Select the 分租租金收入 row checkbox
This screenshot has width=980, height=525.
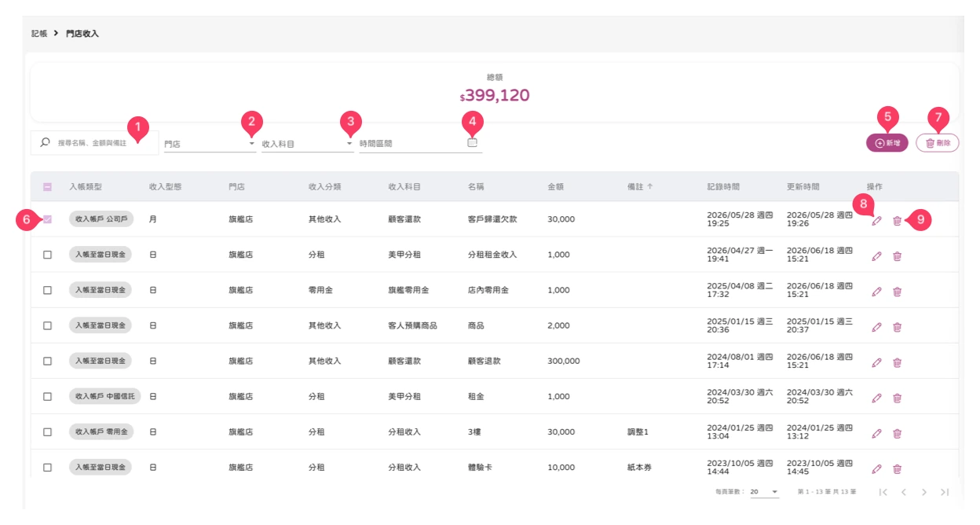coord(47,255)
